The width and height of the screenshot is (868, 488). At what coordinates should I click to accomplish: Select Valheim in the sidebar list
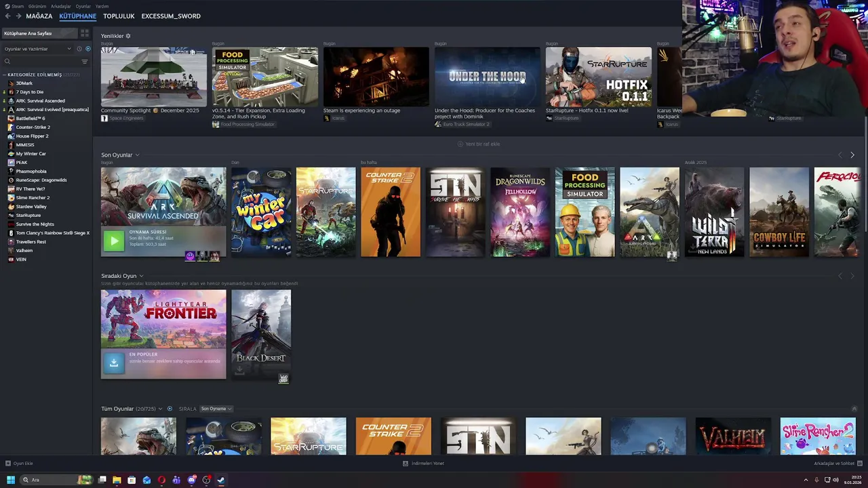coord(24,251)
